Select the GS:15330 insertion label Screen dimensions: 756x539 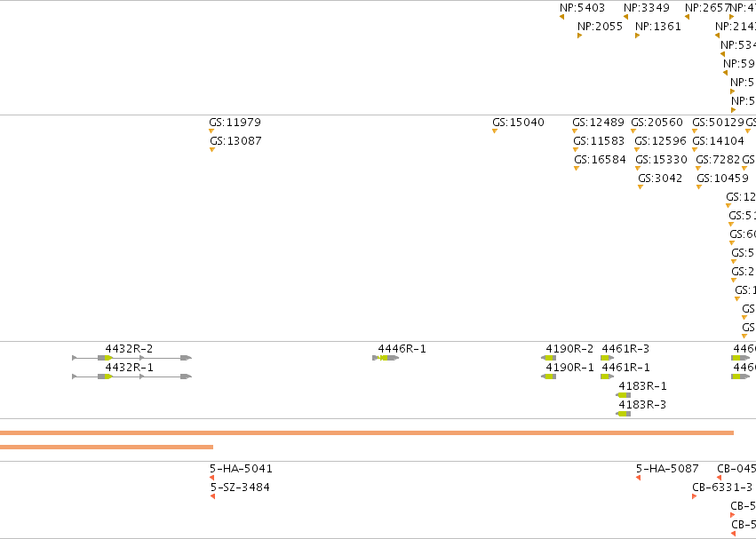(661, 160)
